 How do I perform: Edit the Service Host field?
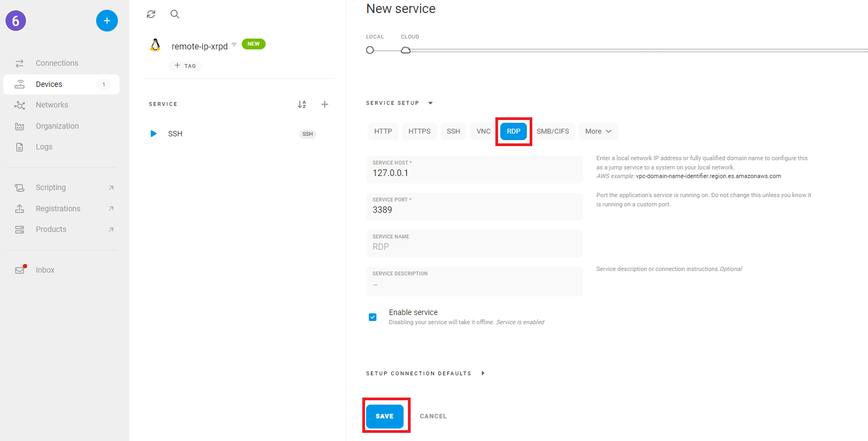pyautogui.click(x=475, y=169)
